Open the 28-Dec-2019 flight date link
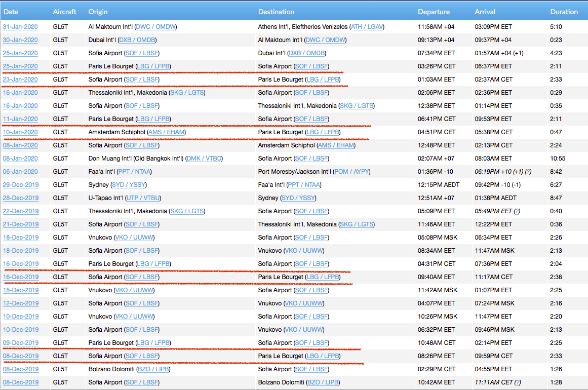This screenshot has height=390, width=588. [21, 198]
